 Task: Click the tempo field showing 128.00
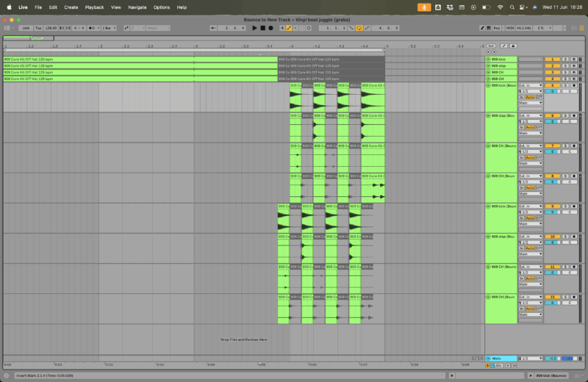tap(51, 28)
